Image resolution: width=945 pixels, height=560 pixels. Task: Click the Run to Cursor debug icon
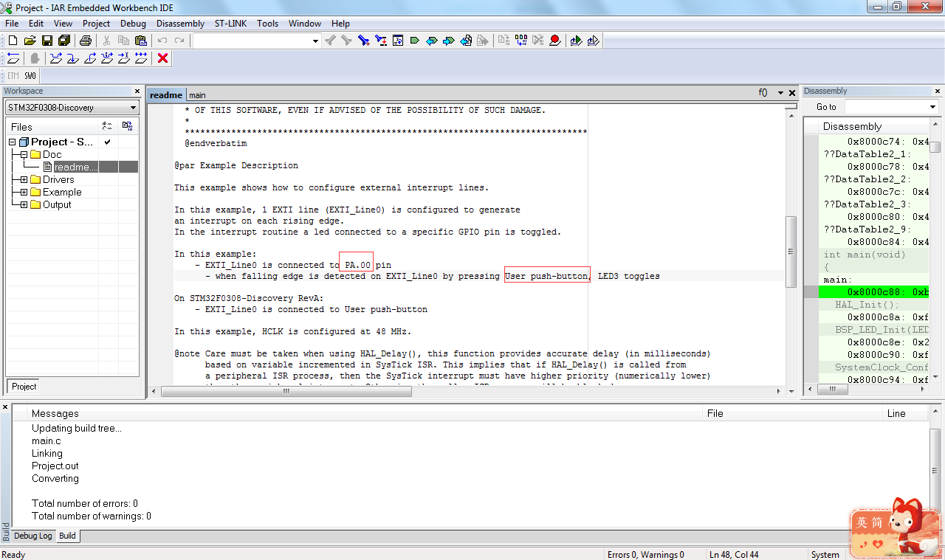click(x=124, y=58)
